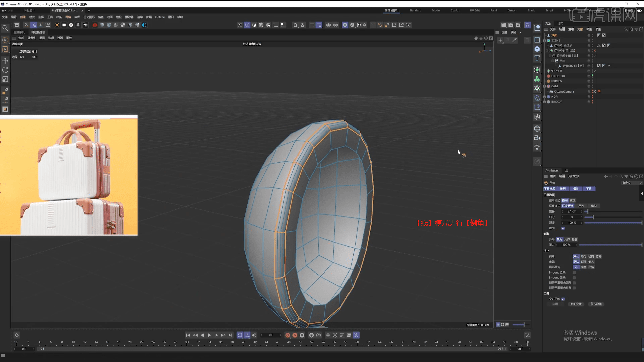Toggle the 限制 (Limit) checkbox
Image resolution: width=644 pixels, height=362 pixels.
coord(563,228)
